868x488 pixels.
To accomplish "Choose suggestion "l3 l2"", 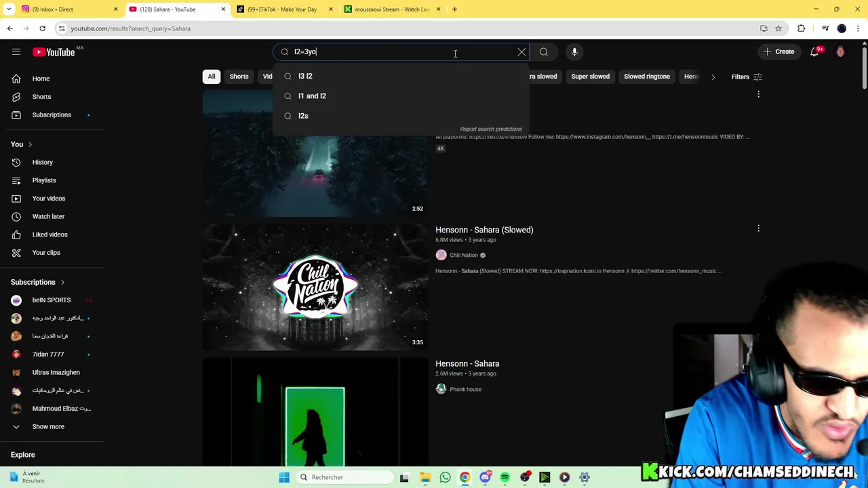I will point(400,76).
